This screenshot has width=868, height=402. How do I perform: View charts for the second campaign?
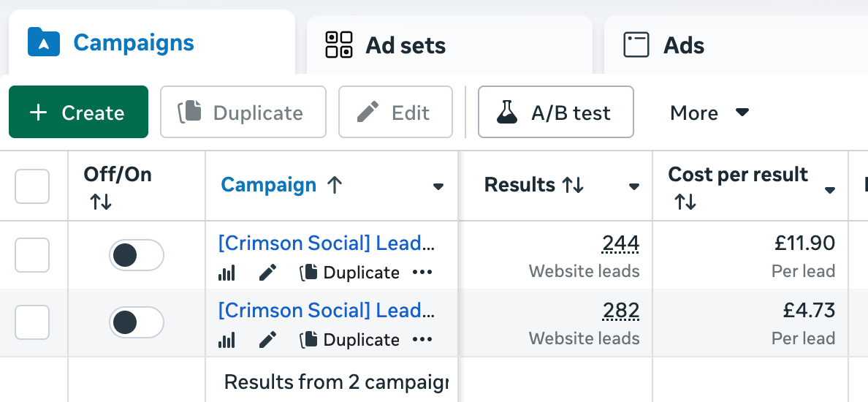226,340
